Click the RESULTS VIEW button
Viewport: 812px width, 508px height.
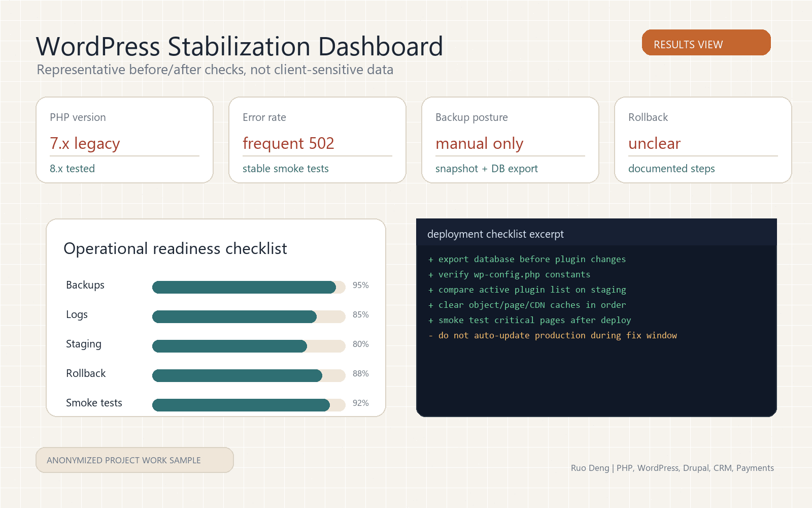pos(706,43)
